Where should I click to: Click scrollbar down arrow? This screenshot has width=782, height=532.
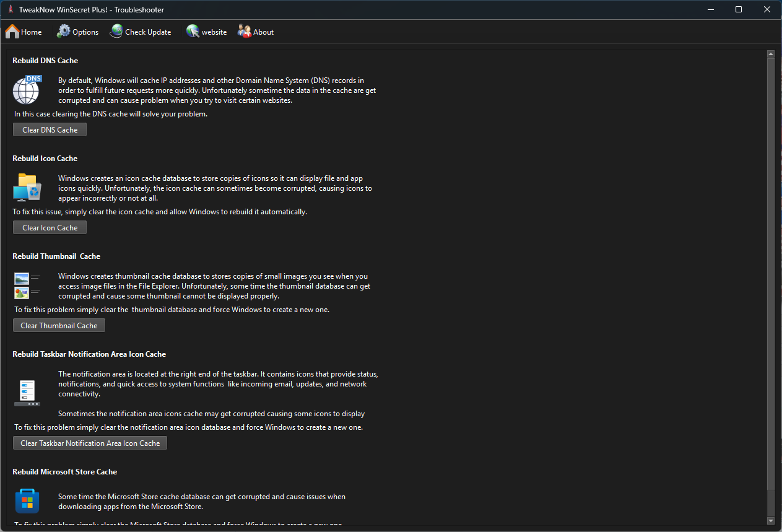(x=771, y=521)
